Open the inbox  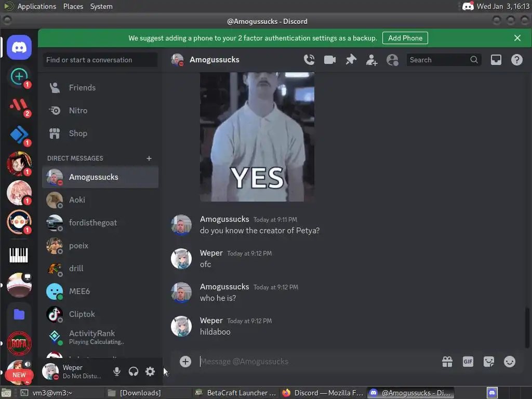[496, 60]
